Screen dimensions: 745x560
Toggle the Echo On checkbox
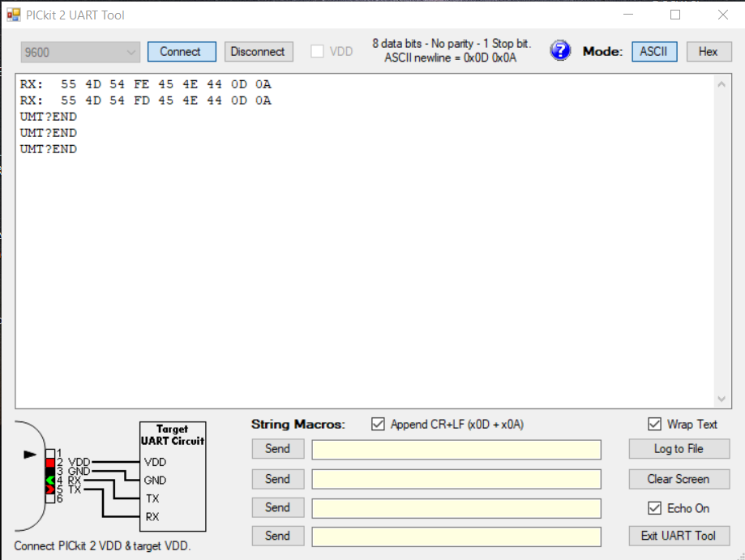(x=654, y=508)
